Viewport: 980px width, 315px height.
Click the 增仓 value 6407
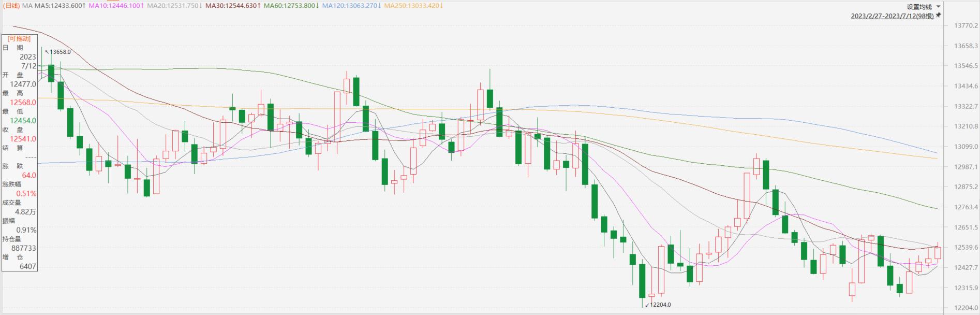[x=28, y=266]
